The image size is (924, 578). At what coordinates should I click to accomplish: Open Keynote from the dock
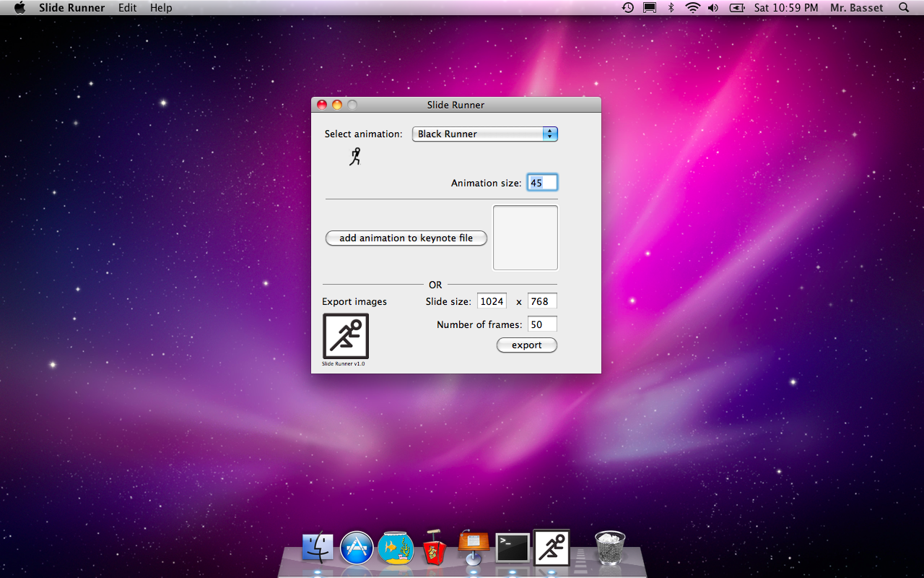474,548
